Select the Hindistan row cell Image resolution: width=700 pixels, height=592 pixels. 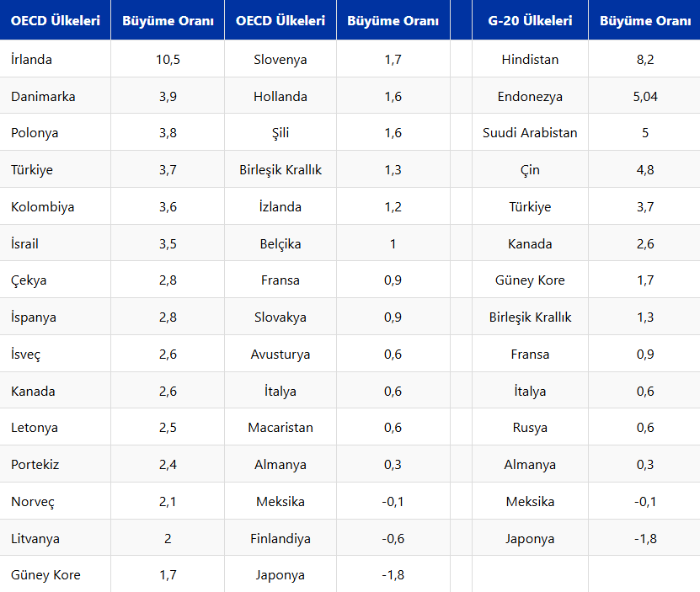(530, 60)
